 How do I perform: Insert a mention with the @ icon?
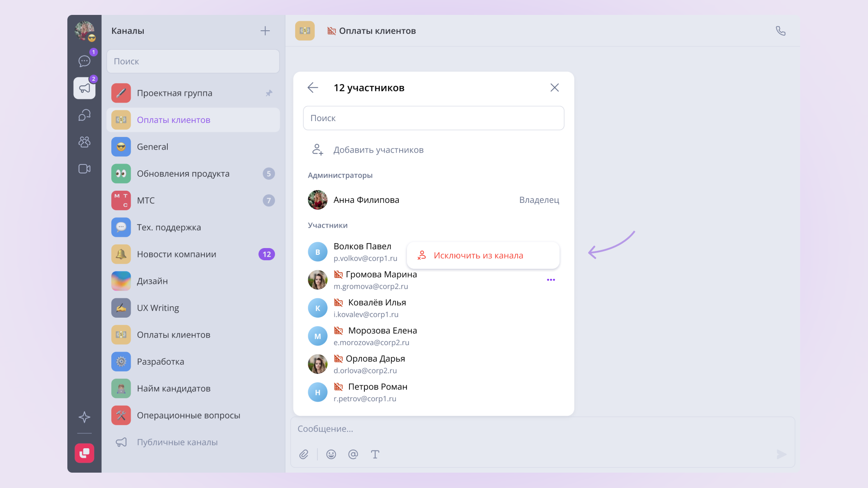click(x=353, y=454)
